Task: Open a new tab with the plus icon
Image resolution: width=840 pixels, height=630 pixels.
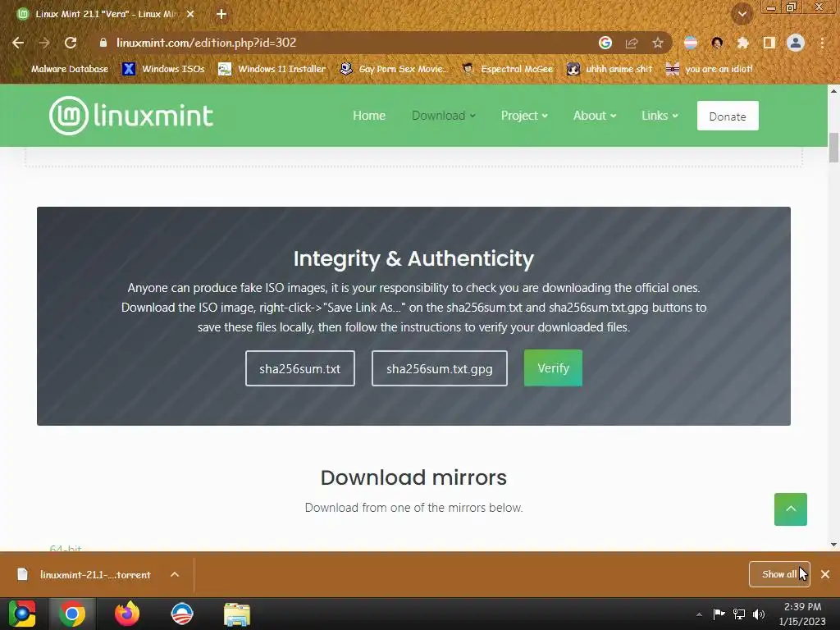Action: 221,15
